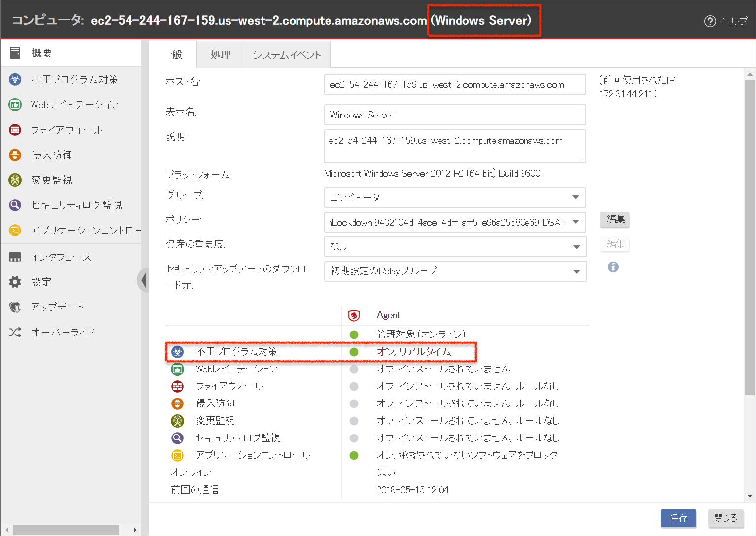Open the 設定 gear icon
The image size is (756, 536).
pos(15,282)
